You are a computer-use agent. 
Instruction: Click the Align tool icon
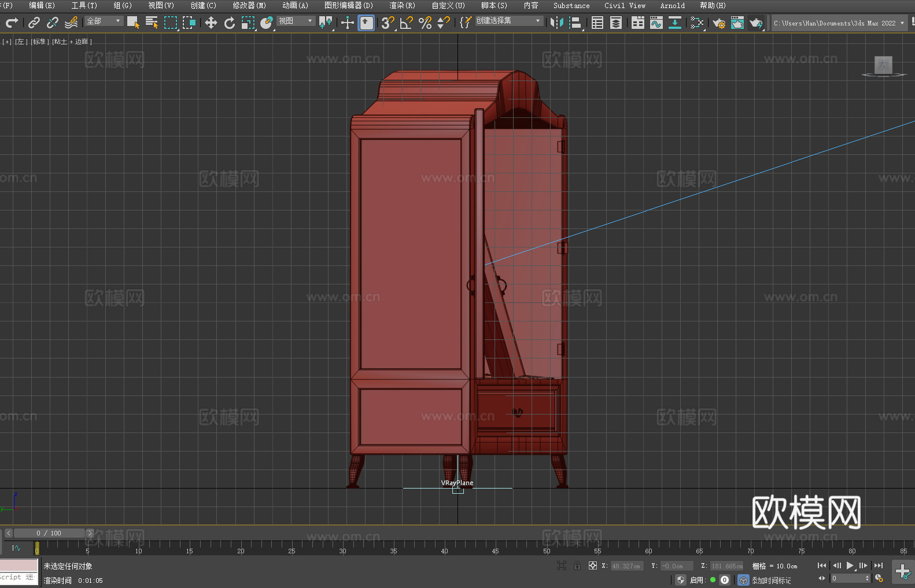click(x=575, y=23)
